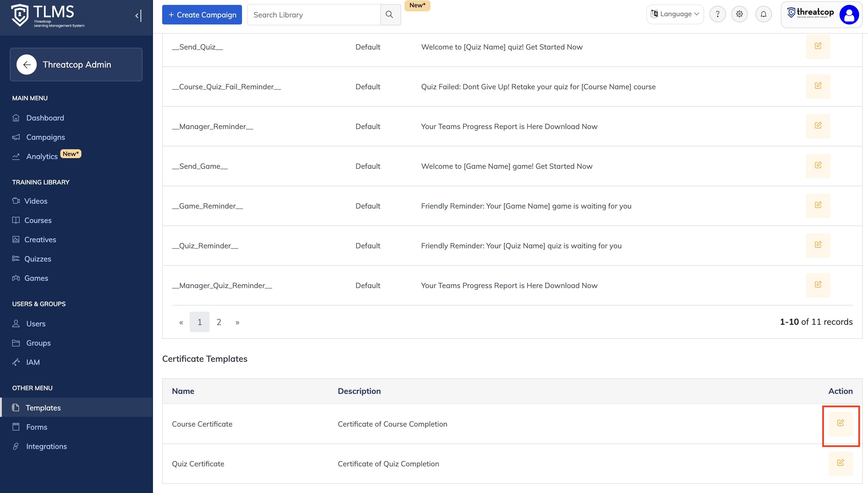
Task: Navigate to Integrations menu item
Action: pyautogui.click(x=47, y=446)
